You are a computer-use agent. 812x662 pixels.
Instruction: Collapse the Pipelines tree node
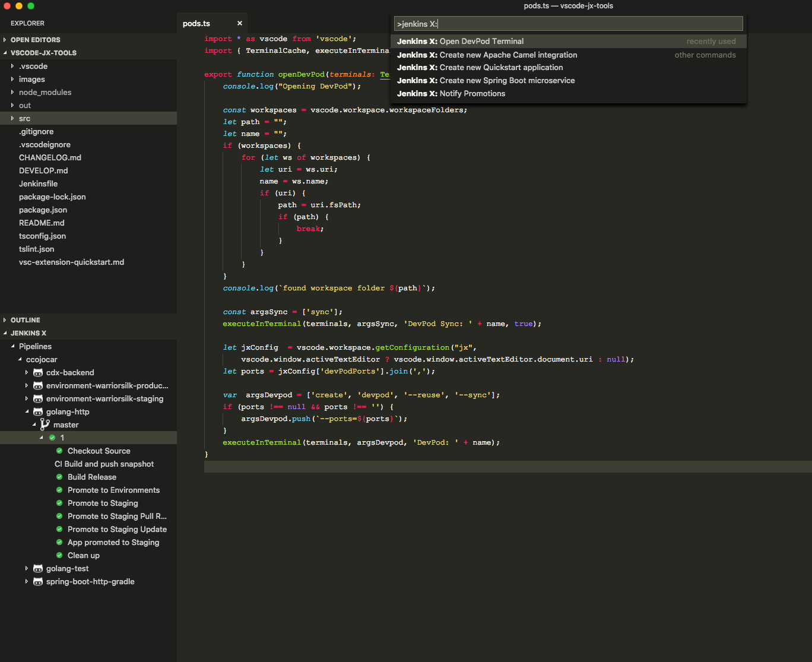click(x=12, y=346)
